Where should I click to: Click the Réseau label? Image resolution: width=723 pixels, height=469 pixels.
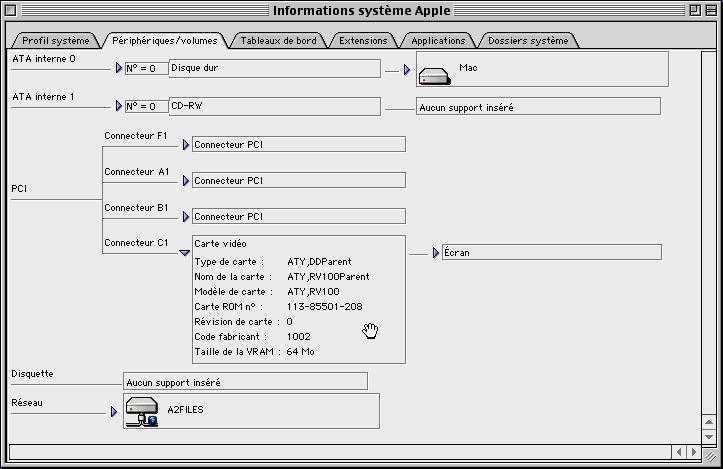point(27,403)
